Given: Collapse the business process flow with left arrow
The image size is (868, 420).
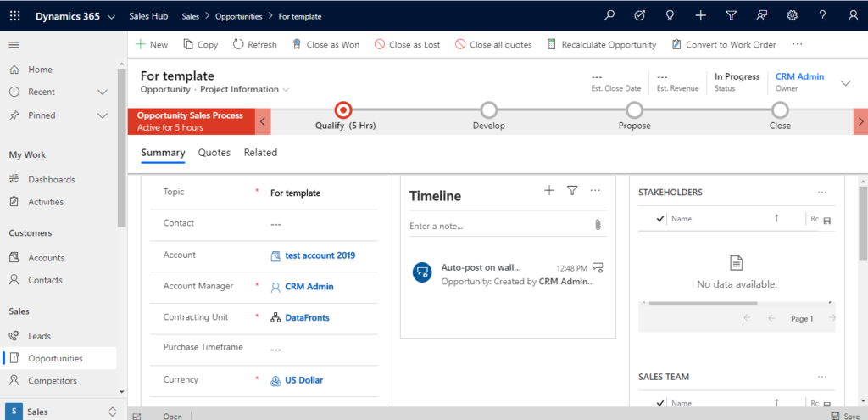Looking at the screenshot, I should [263, 121].
